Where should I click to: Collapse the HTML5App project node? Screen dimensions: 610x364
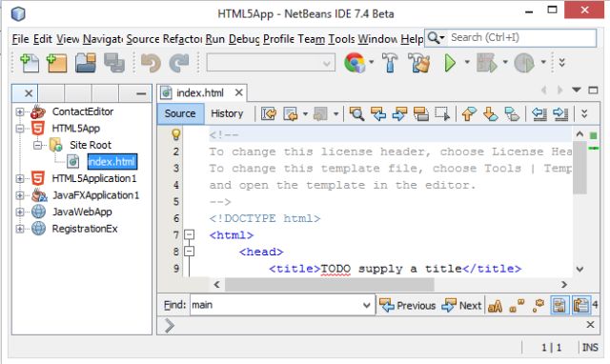20,129
